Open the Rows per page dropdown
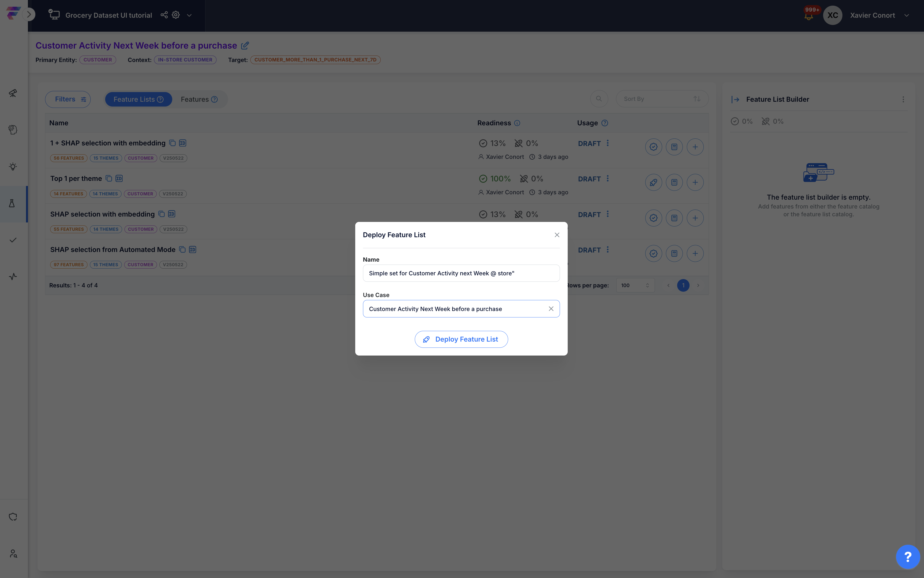Screen dimensions: 924x578 [635, 286]
